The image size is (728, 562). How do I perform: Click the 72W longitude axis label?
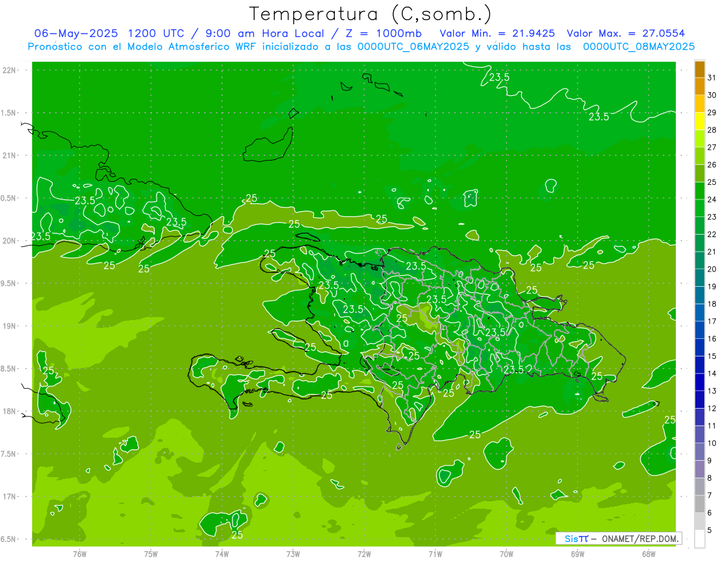point(364,554)
